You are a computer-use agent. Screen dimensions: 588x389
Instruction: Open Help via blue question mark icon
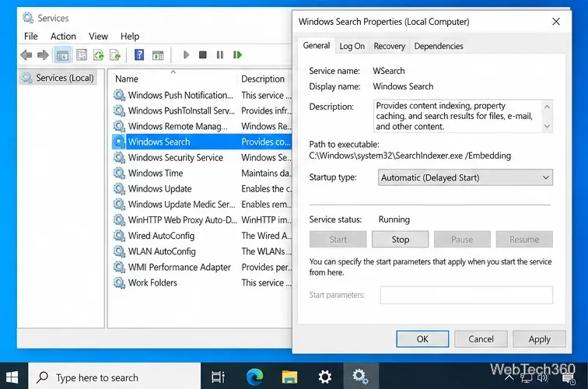point(139,55)
